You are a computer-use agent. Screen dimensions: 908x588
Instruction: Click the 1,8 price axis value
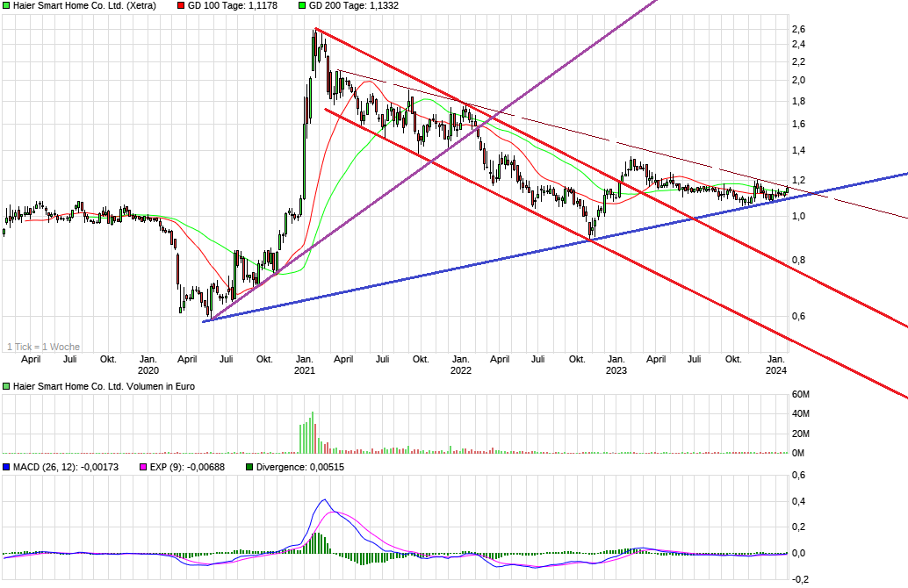[798, 101]
